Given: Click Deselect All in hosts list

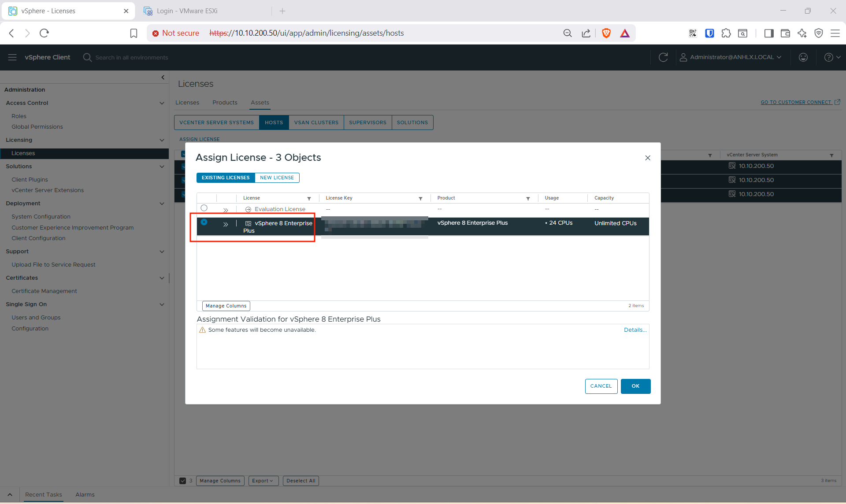Looking at the screenshot, I should point(301,481).
